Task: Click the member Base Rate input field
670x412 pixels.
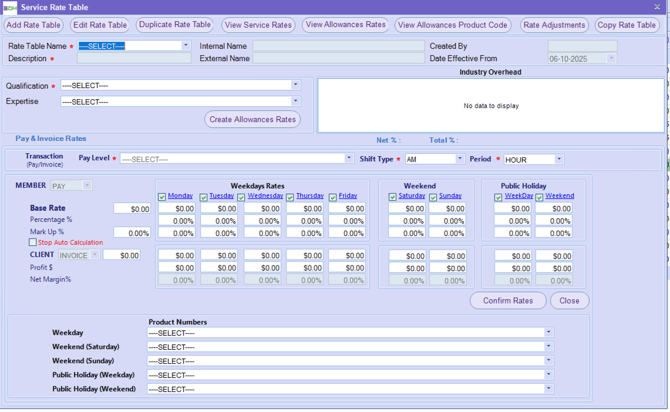Action: 132,209
